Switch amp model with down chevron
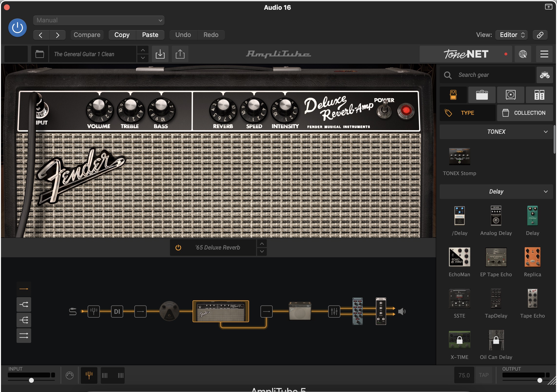Viewport: 557px width, 392px height. coord(262,252)
